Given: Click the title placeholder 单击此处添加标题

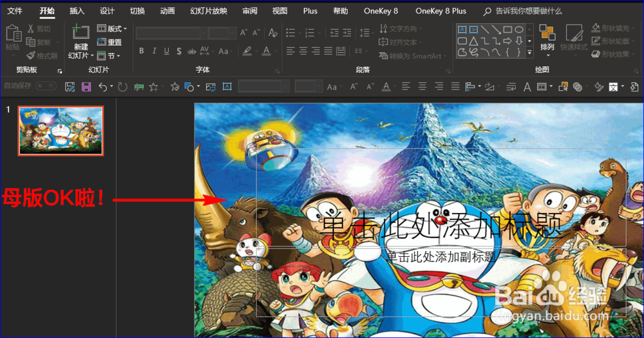Looking at the screenshot, I should coord(440,225).
